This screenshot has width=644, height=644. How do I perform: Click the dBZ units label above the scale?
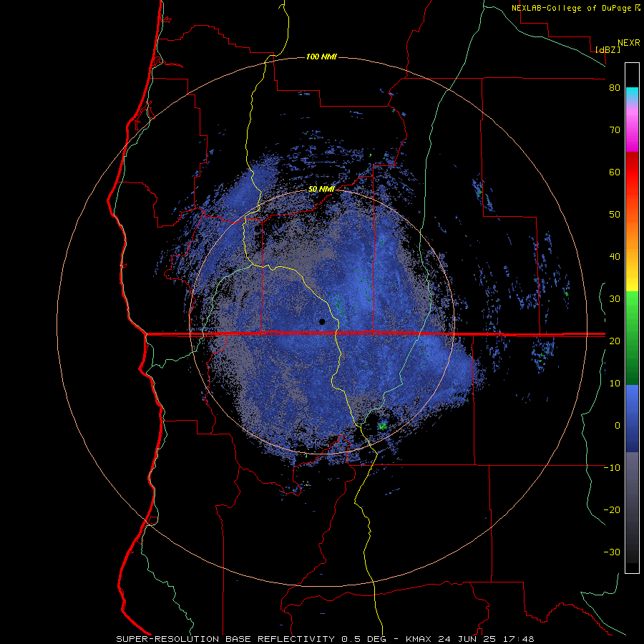pos(608,50)
